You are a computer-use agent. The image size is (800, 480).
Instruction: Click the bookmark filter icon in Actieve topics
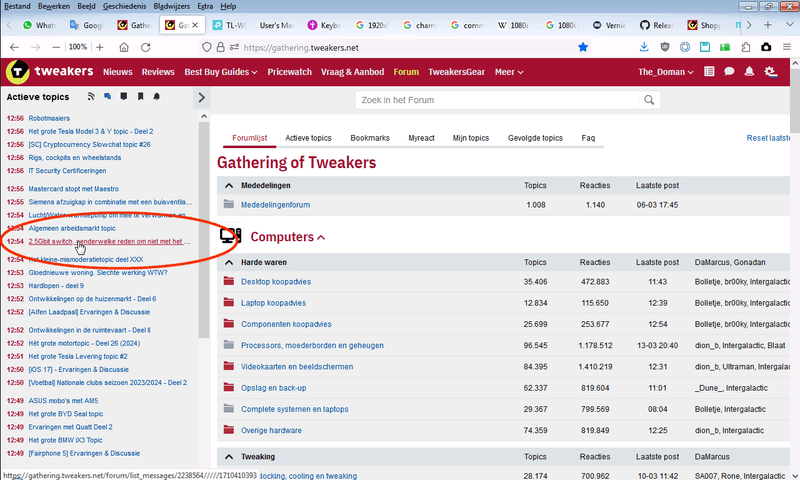click(140, 96)
